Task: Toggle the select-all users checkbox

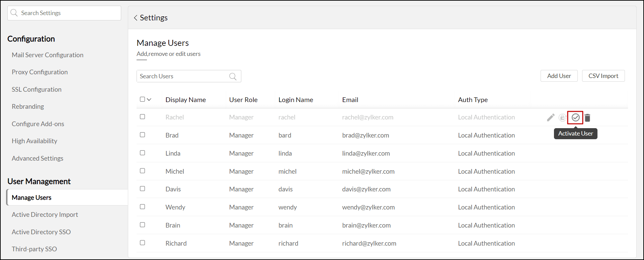Action: tap(142, 99)
